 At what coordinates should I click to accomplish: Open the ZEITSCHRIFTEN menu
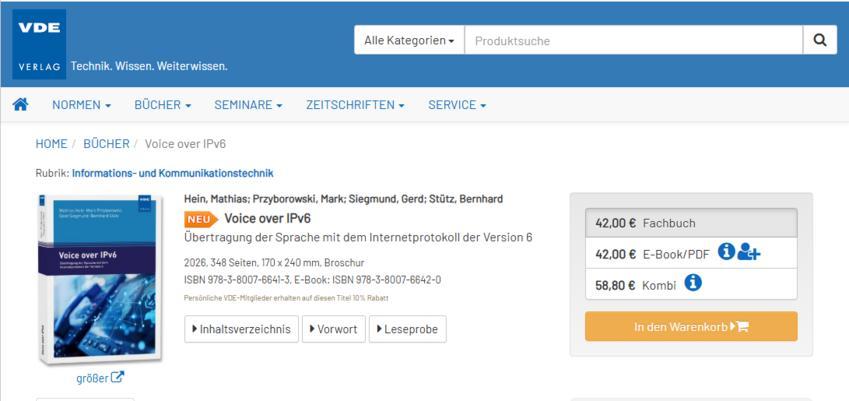coord(355,105)
